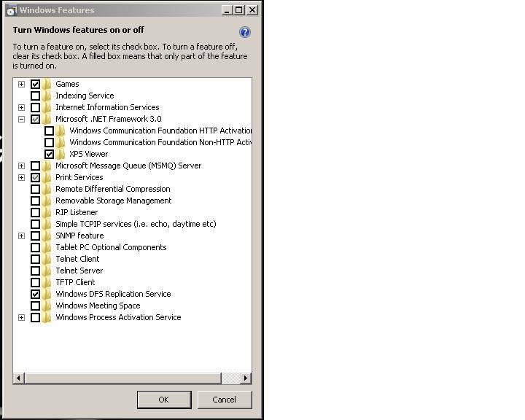
Task: Click the blue help question mark icon
Action: coord(244,32)
